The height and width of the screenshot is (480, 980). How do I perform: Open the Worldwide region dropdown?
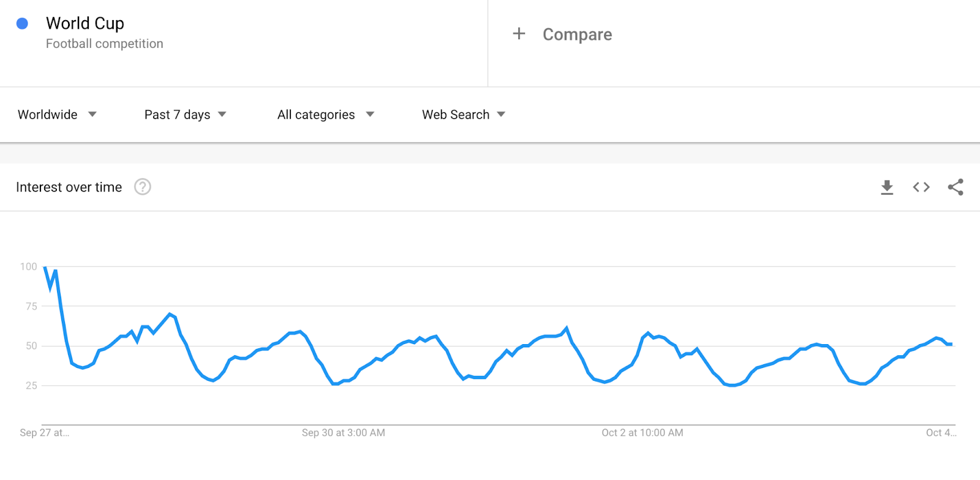point(57,114)
